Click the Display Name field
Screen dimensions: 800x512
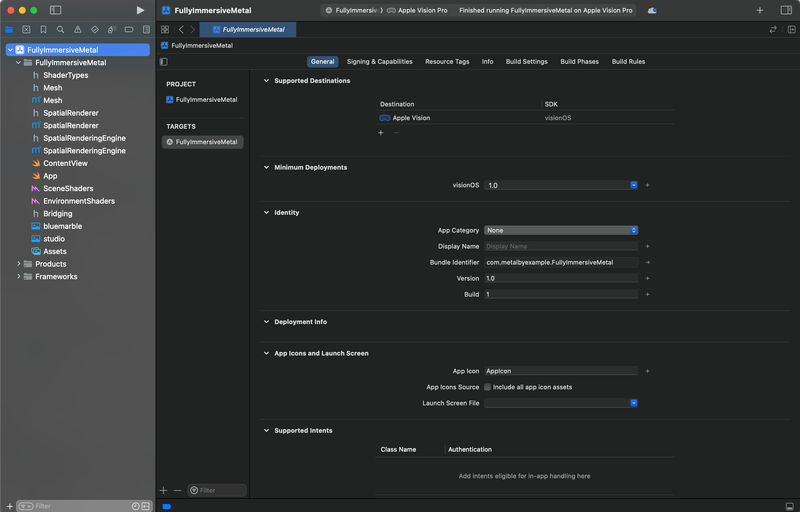(561, 246)
